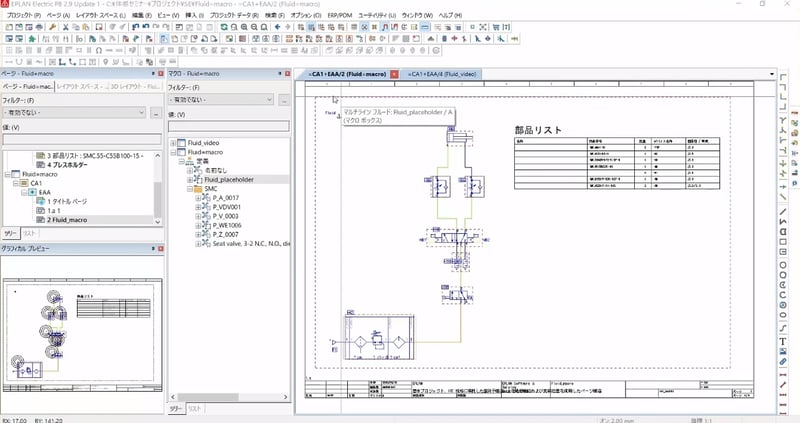Image resolution: width=800 pixels, height=423 pixels.
Task: Click the insert image tool on right
Action: click(x=783, y=352)
